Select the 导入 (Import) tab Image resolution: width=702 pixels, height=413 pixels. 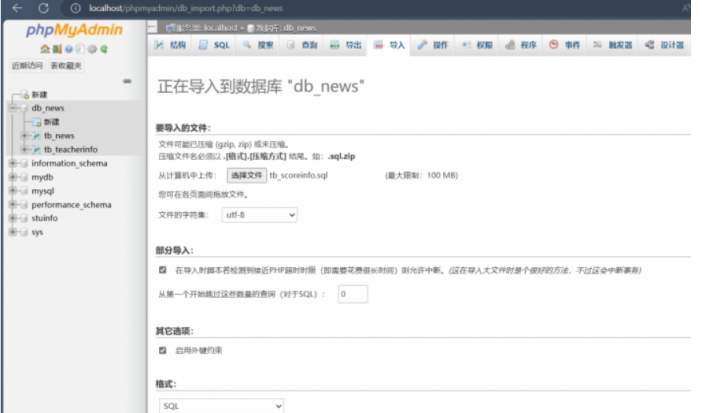click(x=389, y=45)
